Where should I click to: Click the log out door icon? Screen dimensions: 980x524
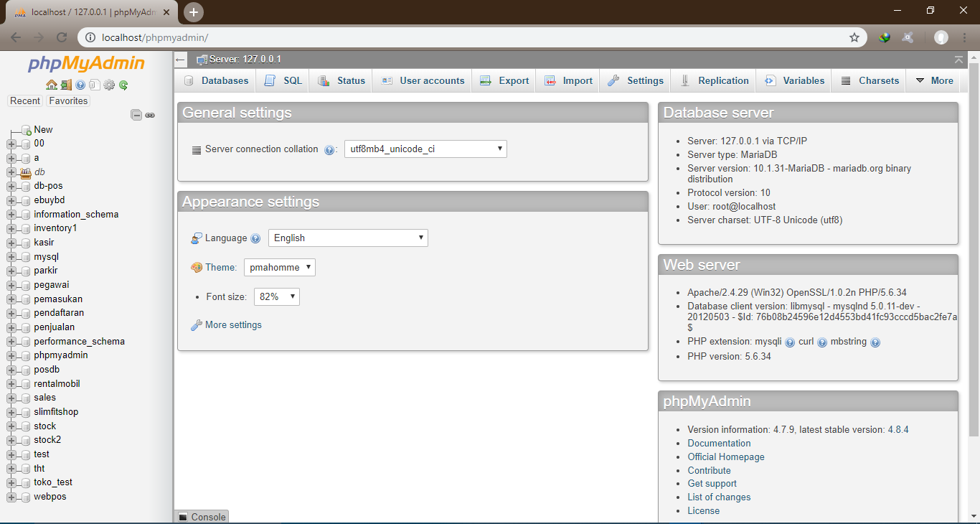(66, 85)
